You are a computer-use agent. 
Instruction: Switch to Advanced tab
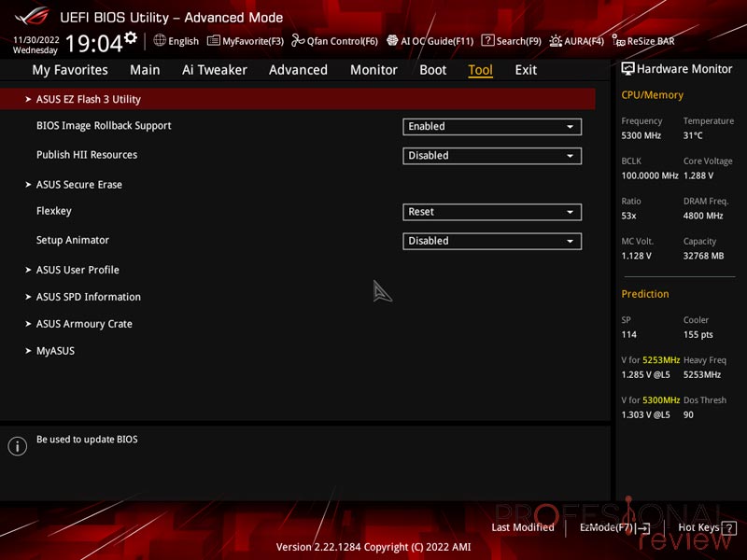point(298,70)
